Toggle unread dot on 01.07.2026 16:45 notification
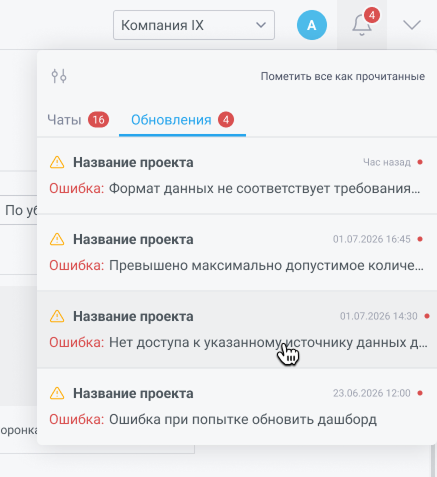 coord(420,239)
